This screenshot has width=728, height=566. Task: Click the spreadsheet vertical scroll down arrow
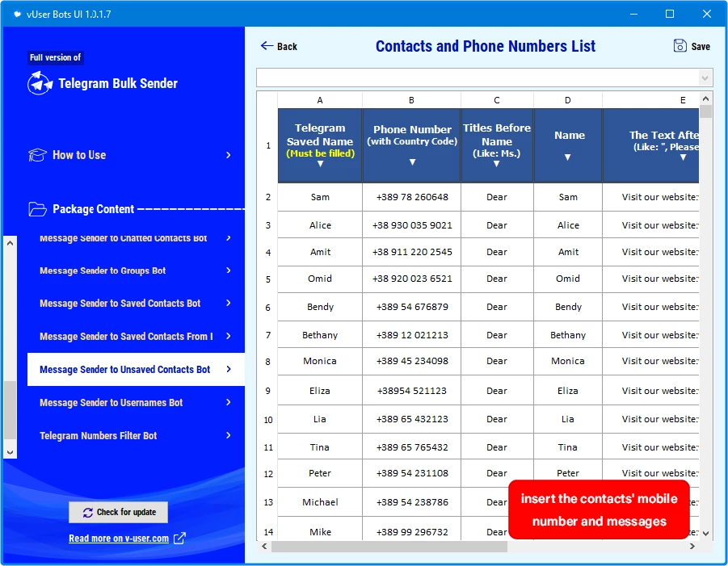tap(705, 534)
